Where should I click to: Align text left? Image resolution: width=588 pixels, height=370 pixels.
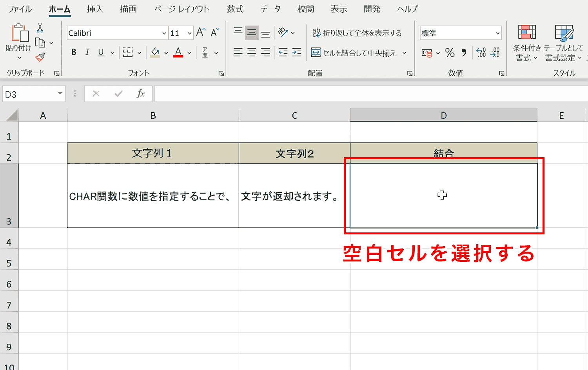click(x=238, y=53)
